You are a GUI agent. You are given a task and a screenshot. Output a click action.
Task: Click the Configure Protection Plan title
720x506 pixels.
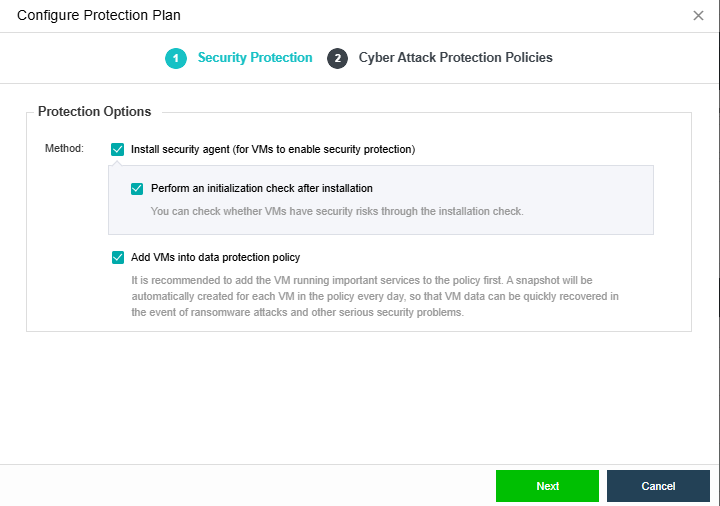click(x=99, y=16)
